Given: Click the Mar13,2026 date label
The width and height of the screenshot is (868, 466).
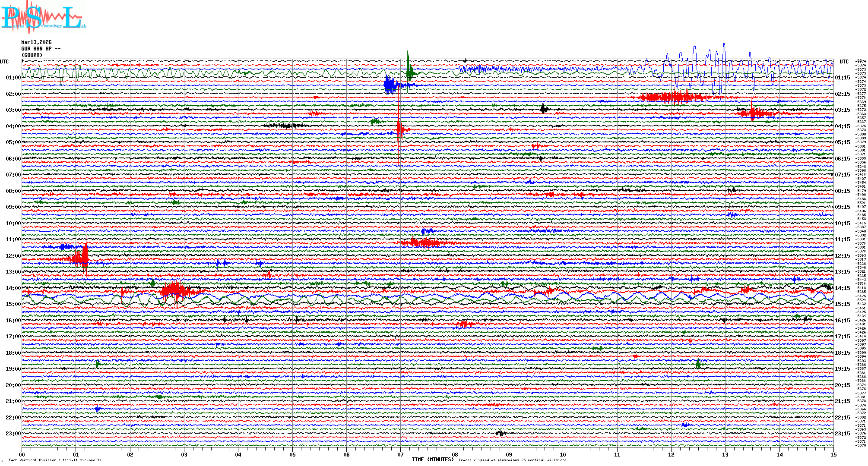Looking at the screenshot, I should [x=36, y=42].
